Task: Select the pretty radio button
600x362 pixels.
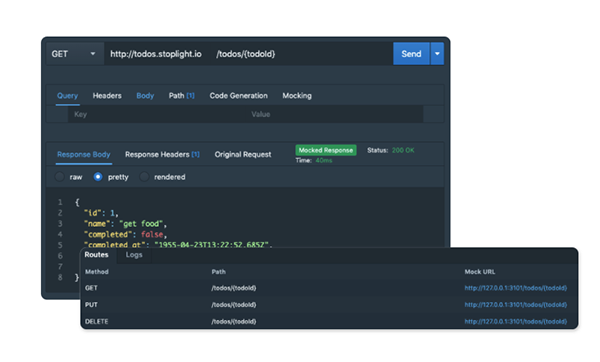Action: coord(98,177)
